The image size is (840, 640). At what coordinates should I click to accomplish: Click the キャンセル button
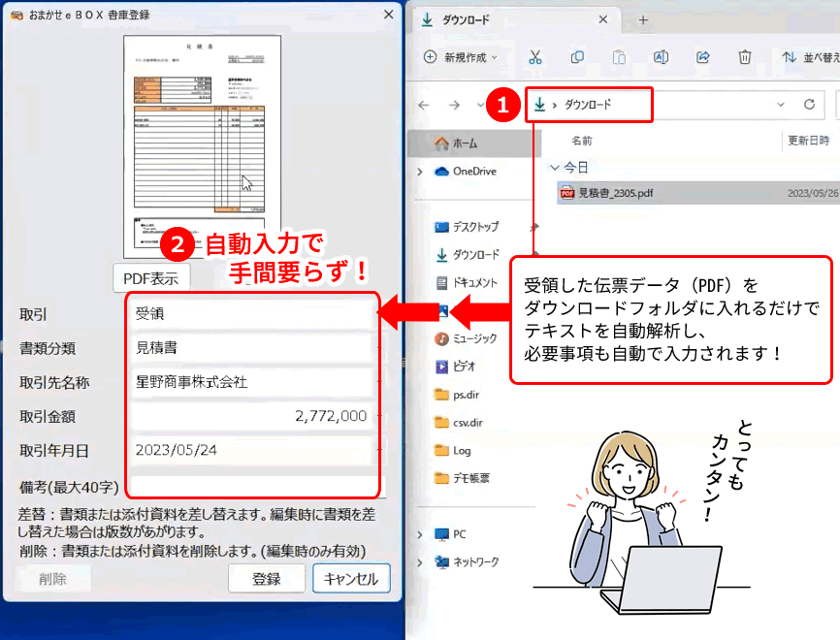pos(351,579)
